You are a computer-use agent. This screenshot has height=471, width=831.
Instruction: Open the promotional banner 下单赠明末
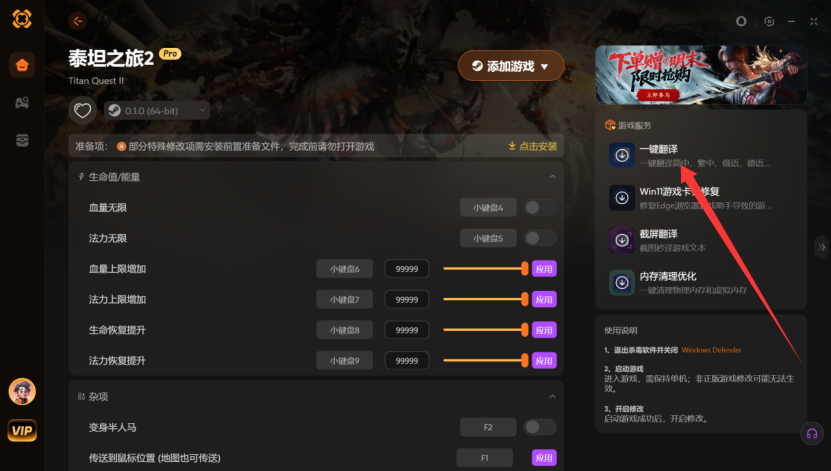pos(701,75)
